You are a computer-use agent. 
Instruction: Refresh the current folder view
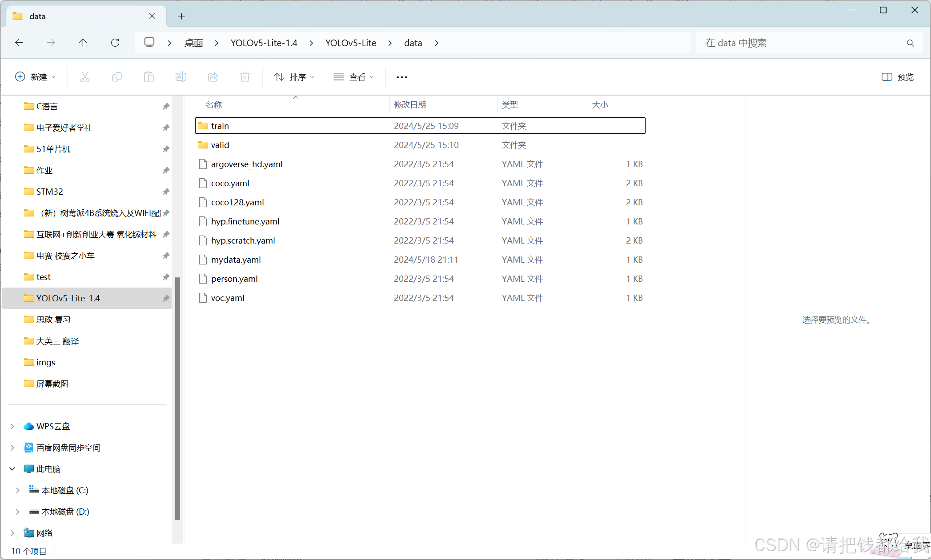click(115, 43)
